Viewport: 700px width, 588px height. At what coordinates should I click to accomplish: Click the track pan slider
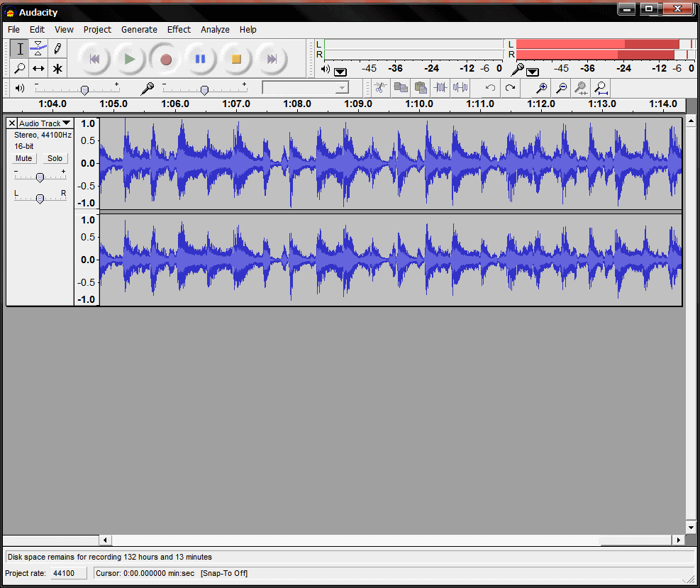[40, 199]
